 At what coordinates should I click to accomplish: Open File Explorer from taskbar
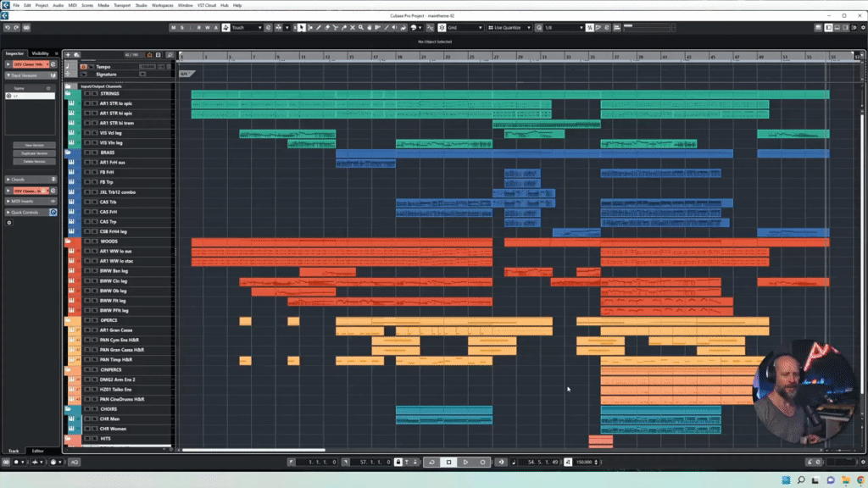(846, 480)
